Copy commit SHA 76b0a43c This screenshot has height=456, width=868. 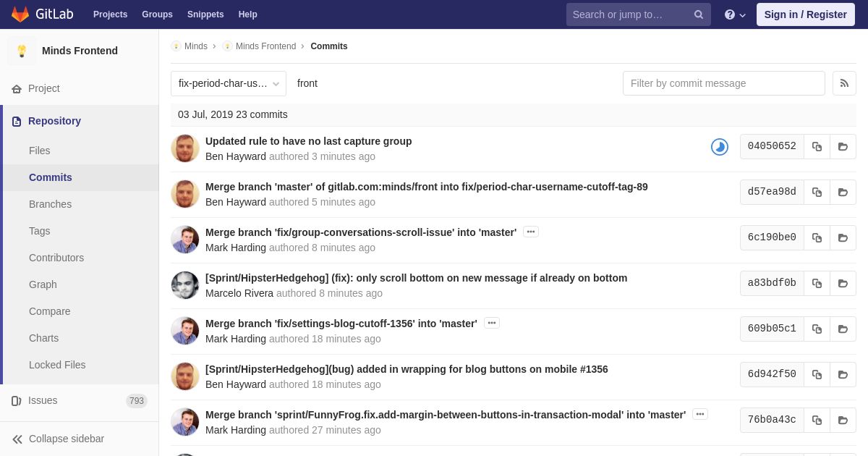[817, 420]
